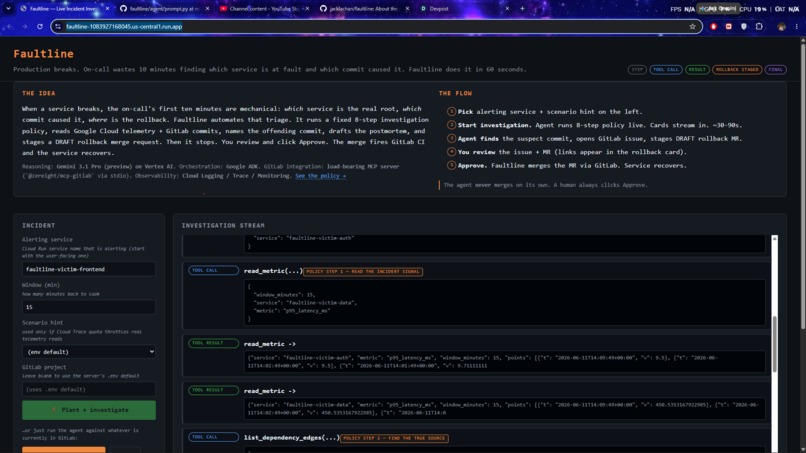Click the red circular extension icon

713,27
